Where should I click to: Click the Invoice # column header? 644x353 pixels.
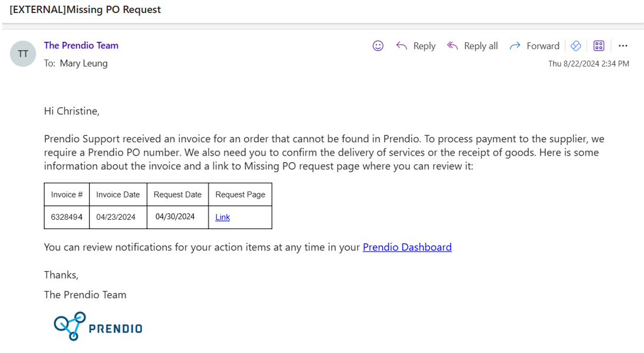(66, 194)
